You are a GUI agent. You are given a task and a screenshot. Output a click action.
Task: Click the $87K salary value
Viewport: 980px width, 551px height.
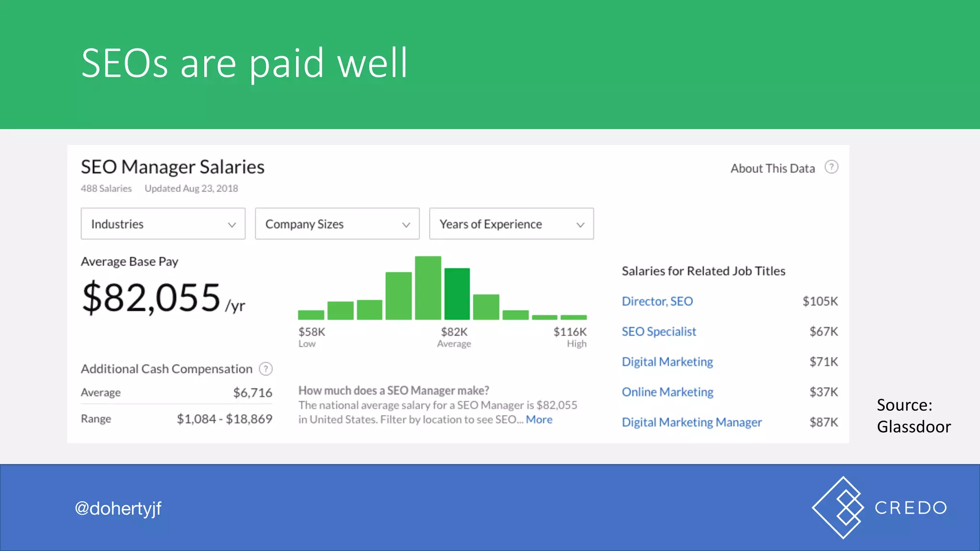click(824, 422)
